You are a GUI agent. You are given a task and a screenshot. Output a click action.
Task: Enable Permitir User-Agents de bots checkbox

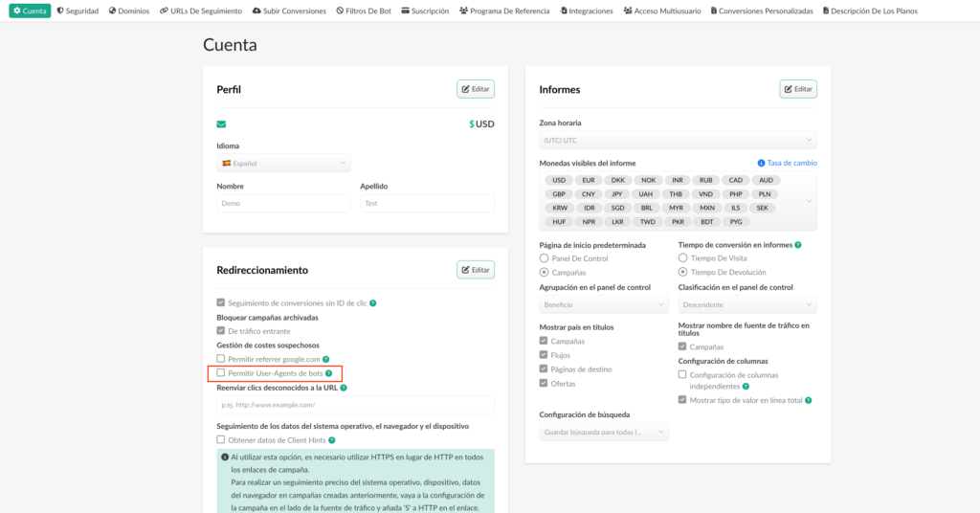pos(221,373)
